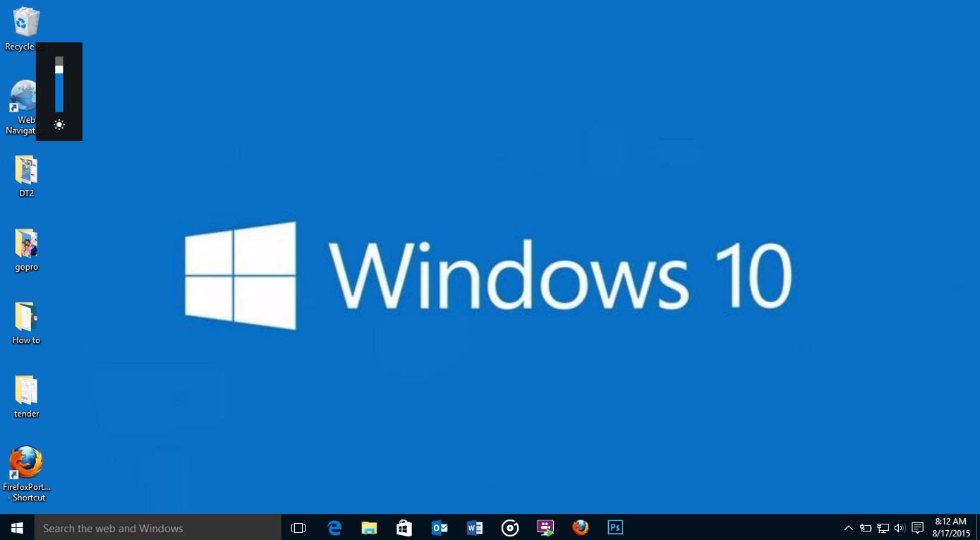Viewport: 980px width, 540px height.
Task: Launch Outlook from the taskbar
Action: click(x=440, y=528)
